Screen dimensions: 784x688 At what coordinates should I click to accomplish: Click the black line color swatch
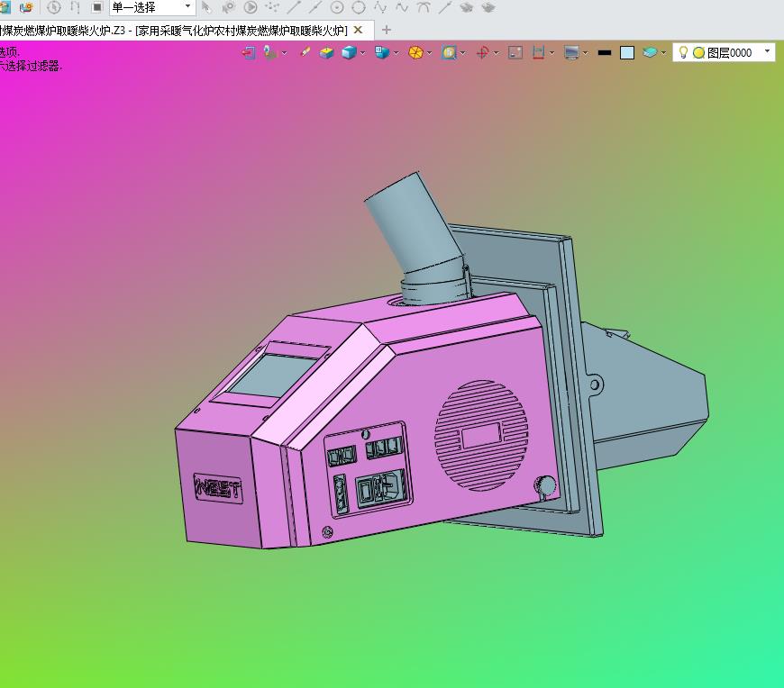(x=605, y=52)
